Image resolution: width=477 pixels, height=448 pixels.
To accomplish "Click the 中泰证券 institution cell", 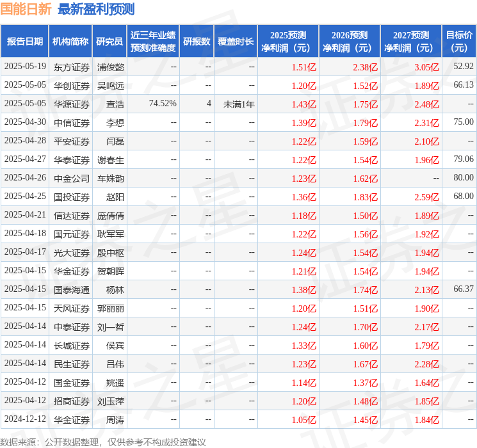I will 72,327.
